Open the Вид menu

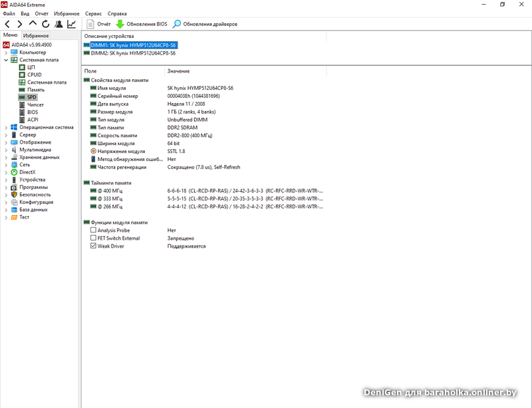[25, 13]
